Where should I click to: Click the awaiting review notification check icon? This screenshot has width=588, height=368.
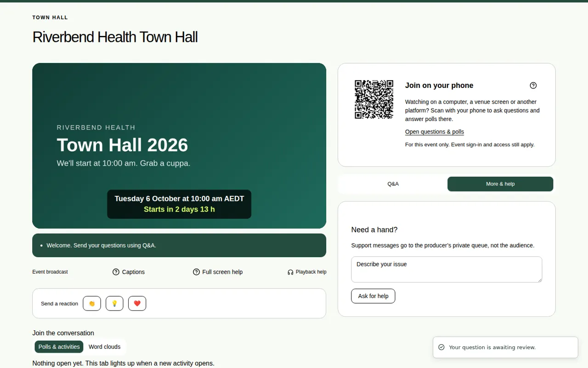tap(441, 347)
